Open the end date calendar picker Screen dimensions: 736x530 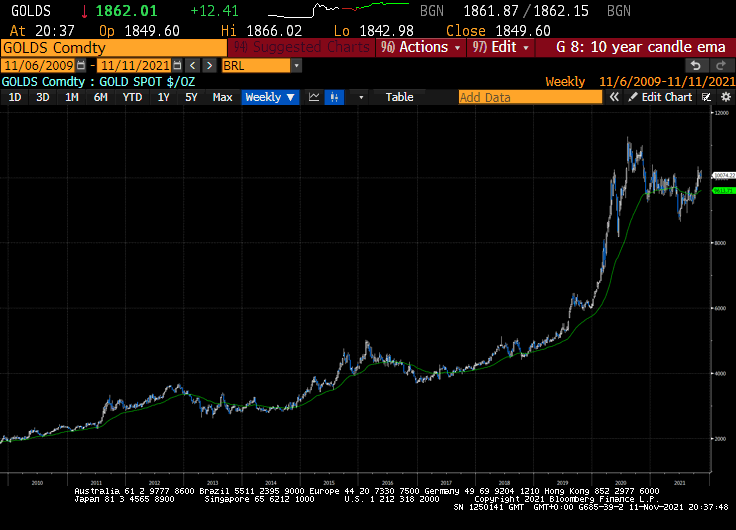[177, 65]
